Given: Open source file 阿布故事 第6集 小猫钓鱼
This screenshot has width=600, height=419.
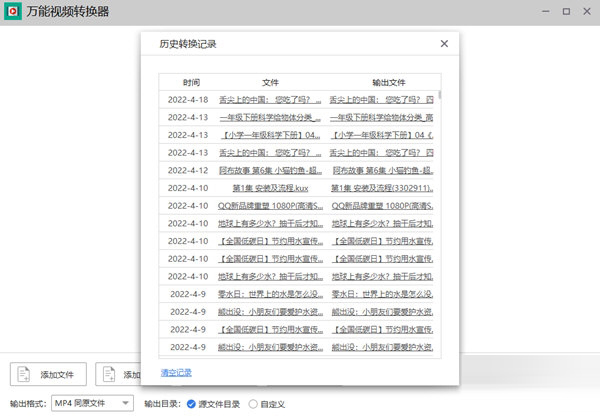Looking at the screenshot, I should point(270,170).
